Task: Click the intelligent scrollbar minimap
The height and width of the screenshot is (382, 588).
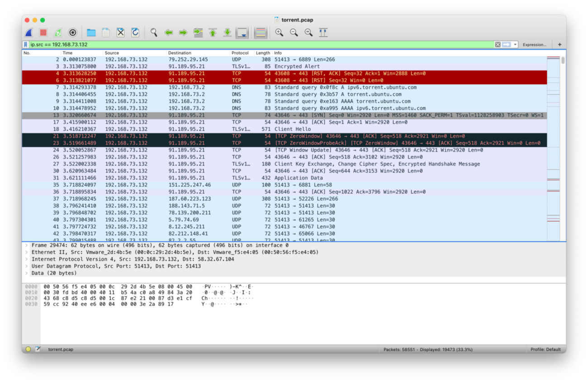Action: click(x=554, y=148)
